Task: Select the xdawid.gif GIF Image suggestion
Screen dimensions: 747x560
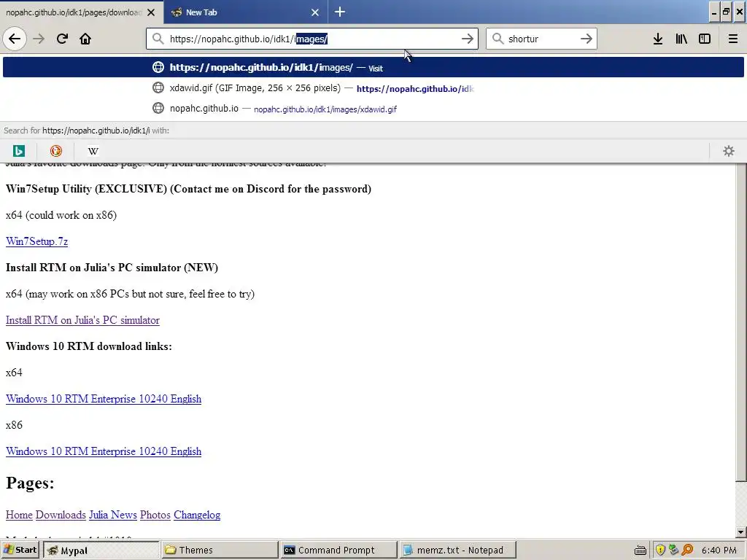Action: point(373,88)
